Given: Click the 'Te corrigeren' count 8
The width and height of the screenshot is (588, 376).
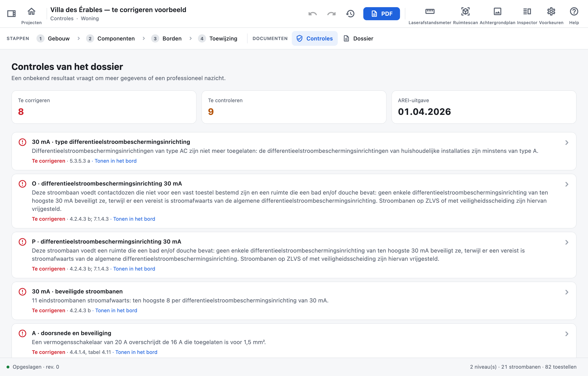Looking at the screenshot, I should (21, 112).
